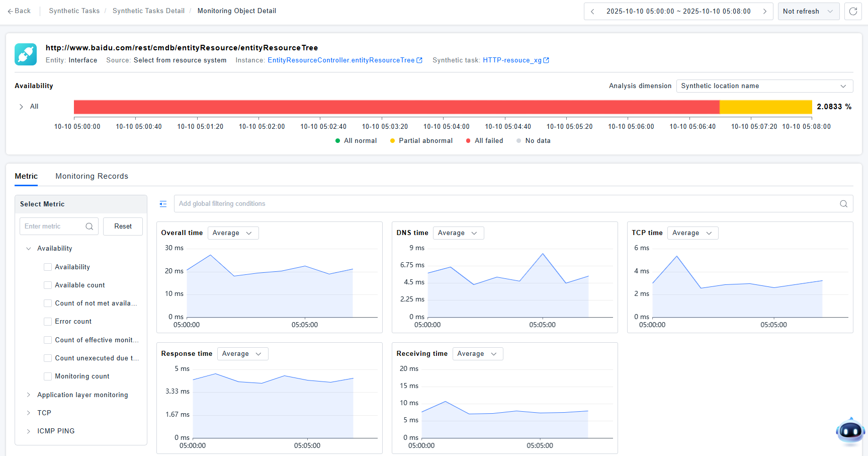Click the Back link
Image resolution: width=868 pixels, height=456 pixels.
[19, 11]
